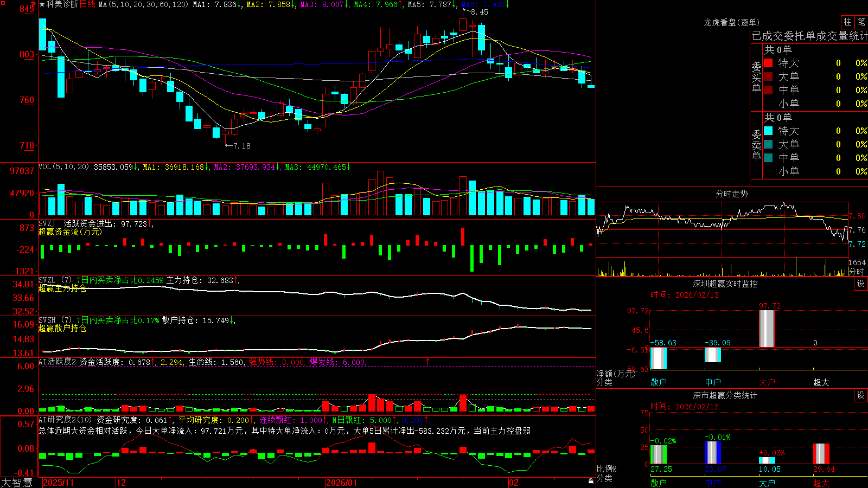Click the -39.09 中户 bar in 深圳超赢实时监控
Viewport: 868px width, 488px height.
713,355
